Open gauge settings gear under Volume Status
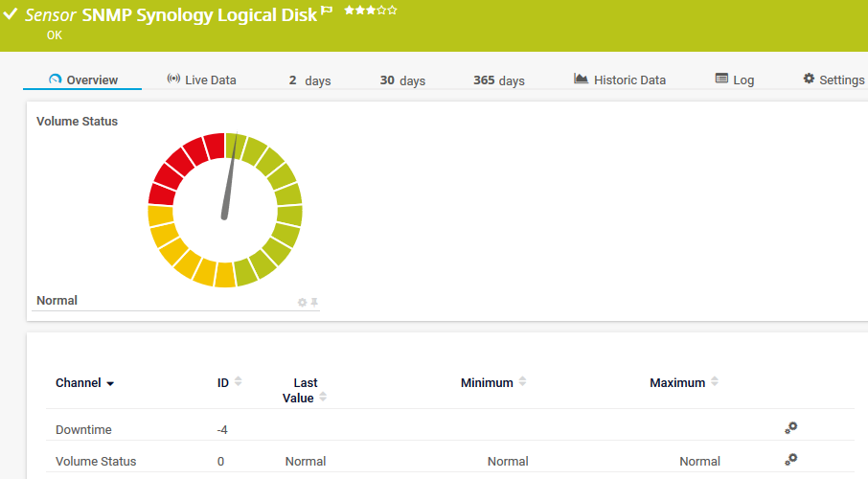 [x=302, y=303]
